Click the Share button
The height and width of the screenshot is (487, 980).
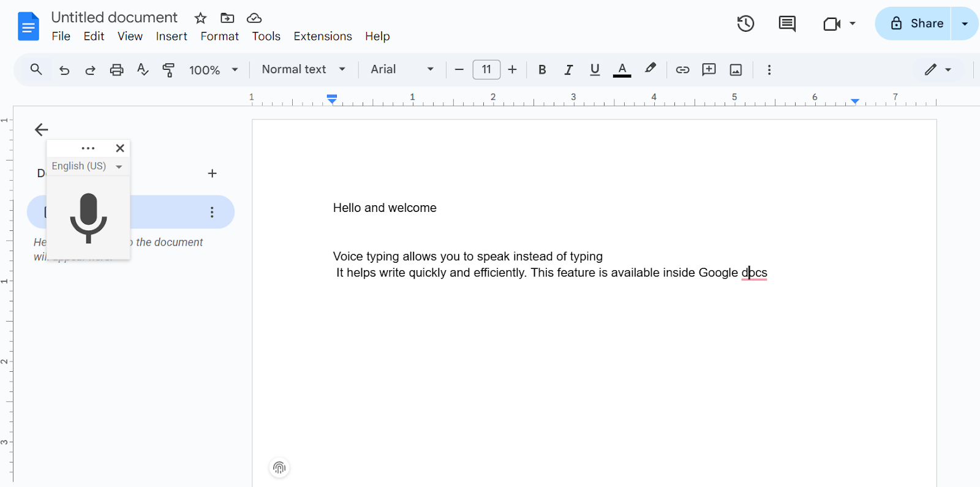pos(916,24)
